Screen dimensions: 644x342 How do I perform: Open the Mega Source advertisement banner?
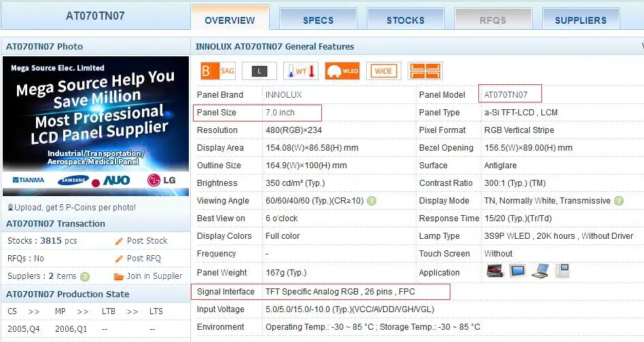click(x=96, y=126)
